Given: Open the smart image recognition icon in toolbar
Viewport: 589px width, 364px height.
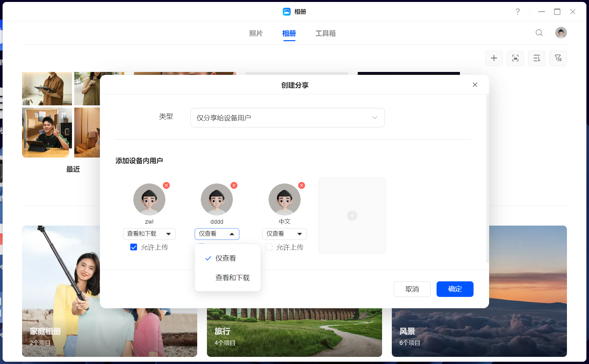Looking at the screenshot, I should click(515, 58).
